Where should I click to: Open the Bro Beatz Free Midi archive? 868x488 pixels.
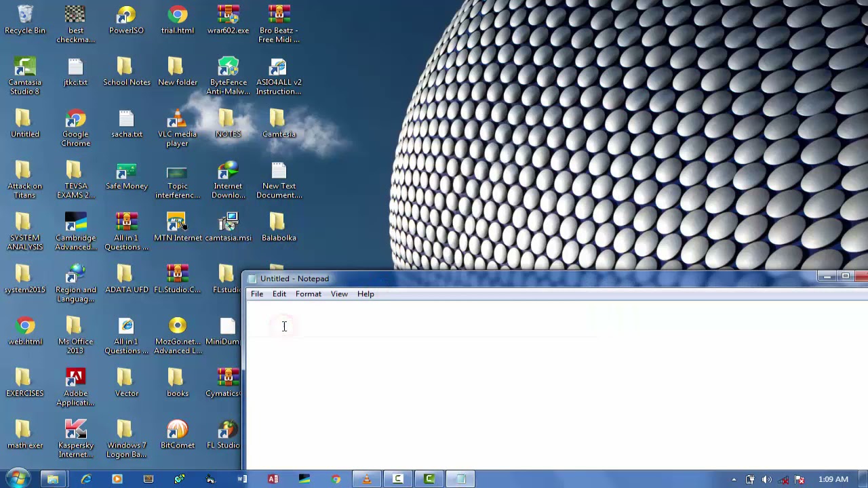point(279,24)
